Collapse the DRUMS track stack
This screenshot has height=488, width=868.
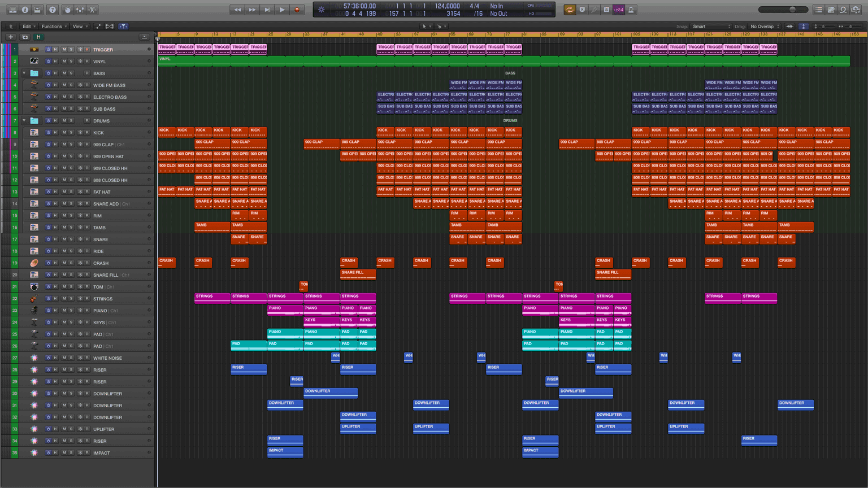(23, 120)
